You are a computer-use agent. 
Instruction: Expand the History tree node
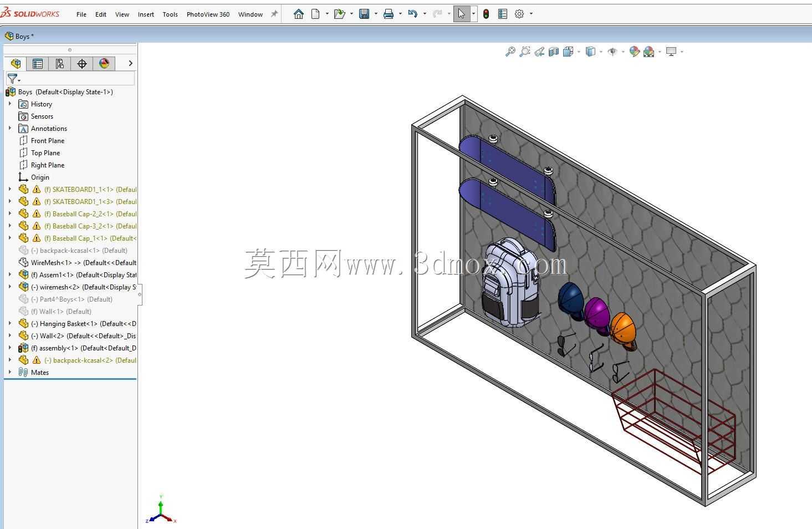(9, 104)
